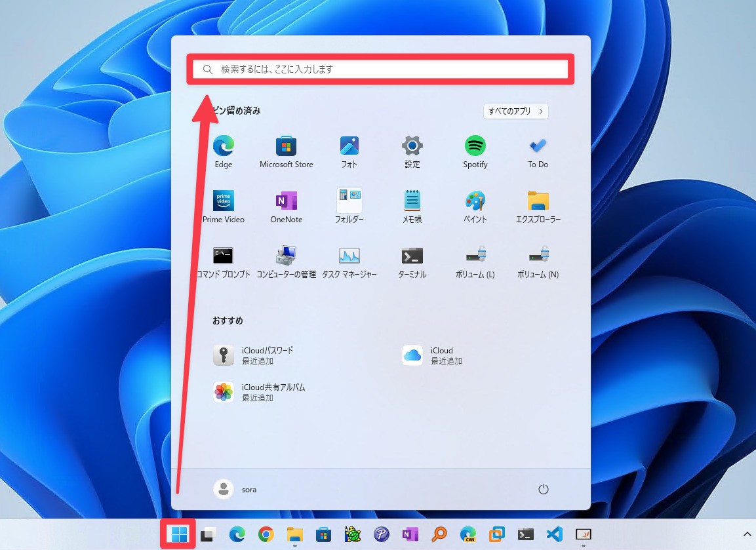The image size is (756, 550).
Task: Open ボリューム (N) drive shortcut
Action: (x=538, y=262)
